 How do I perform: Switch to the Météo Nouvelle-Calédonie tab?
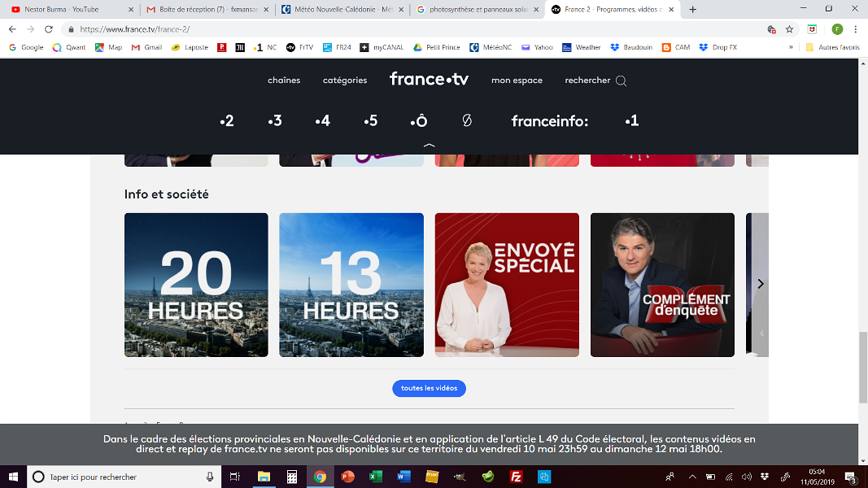343,10
